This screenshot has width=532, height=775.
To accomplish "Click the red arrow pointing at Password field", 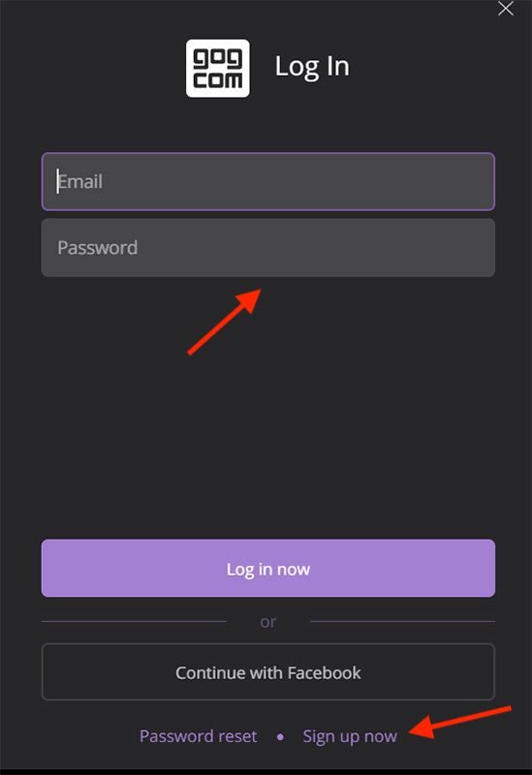I will coord(225,322).
